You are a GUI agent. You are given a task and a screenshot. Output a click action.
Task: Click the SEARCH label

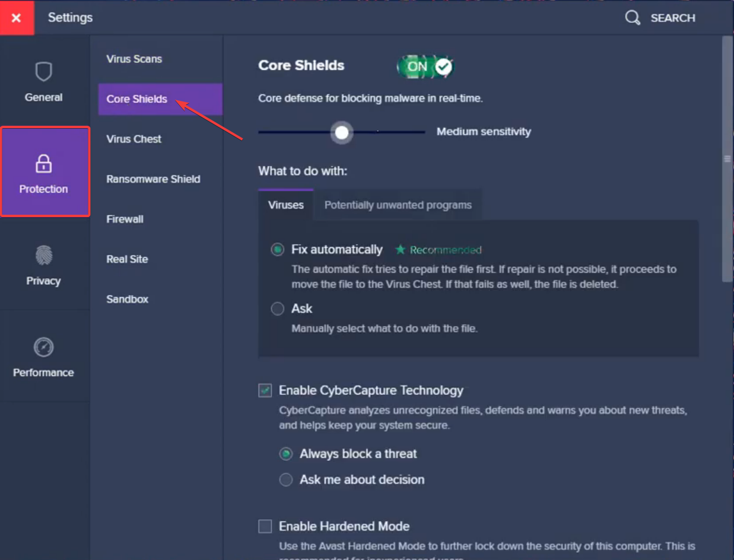tap(673, 18)
